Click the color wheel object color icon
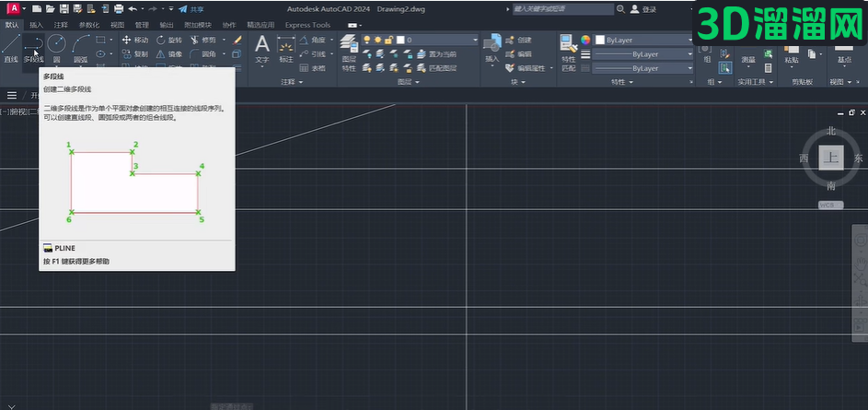 tap(585, 40)
